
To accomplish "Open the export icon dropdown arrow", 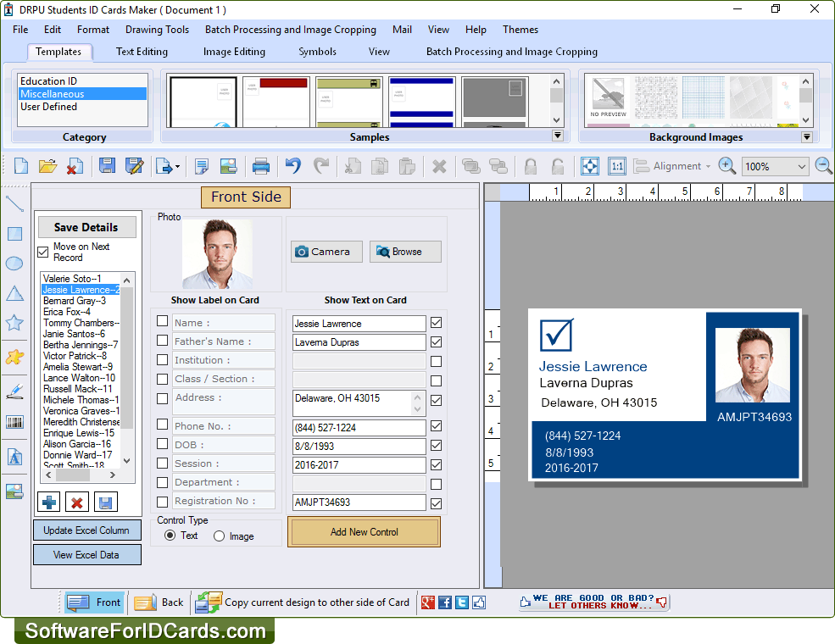I will tap(177, 167).
